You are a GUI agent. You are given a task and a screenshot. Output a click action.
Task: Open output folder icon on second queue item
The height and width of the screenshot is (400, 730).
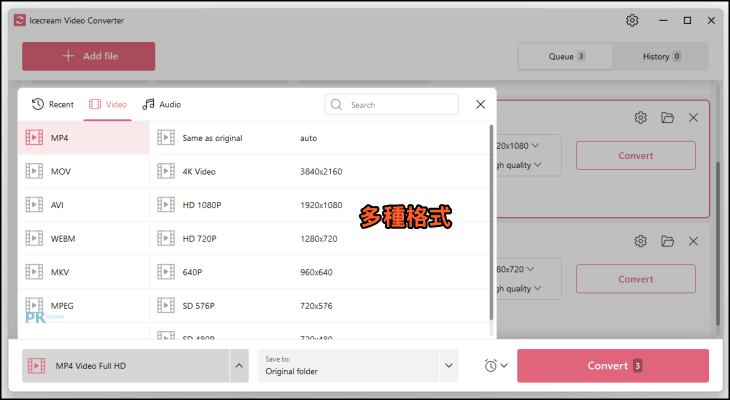pos(667,241)
